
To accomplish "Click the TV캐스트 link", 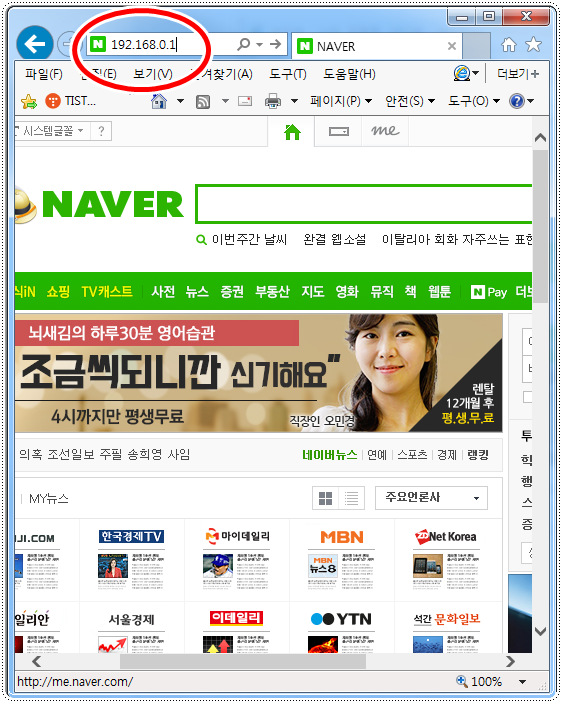I will 107,292.
